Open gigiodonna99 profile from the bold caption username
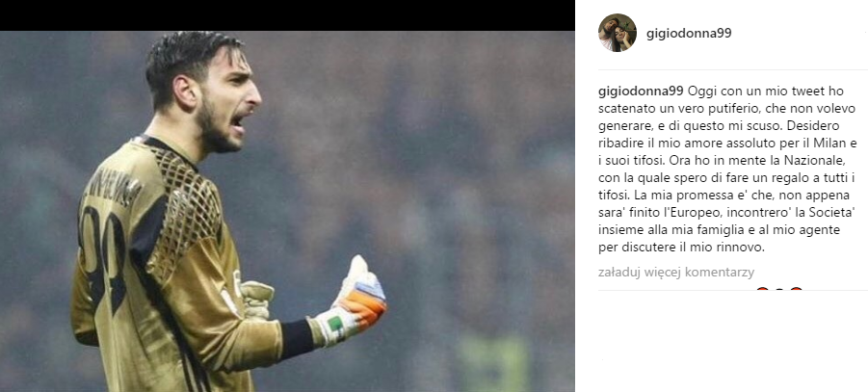 point(643,91)
